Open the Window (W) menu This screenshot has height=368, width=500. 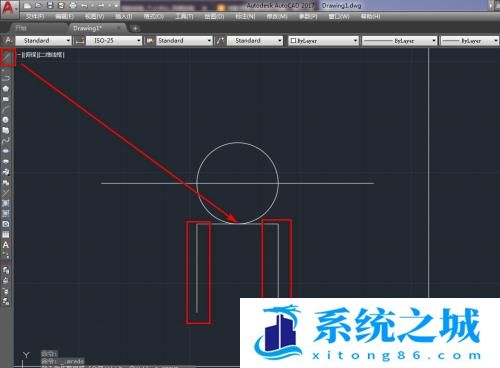click(x=339, y=16)
